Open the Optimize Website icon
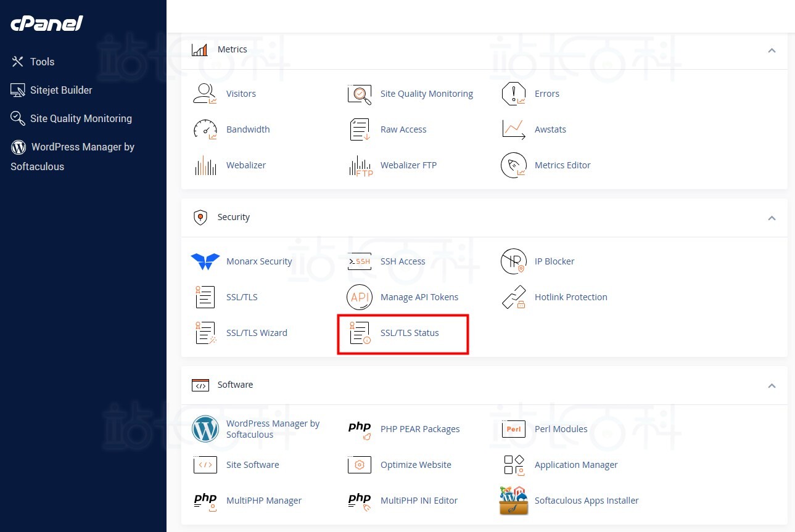 point(360,465)
